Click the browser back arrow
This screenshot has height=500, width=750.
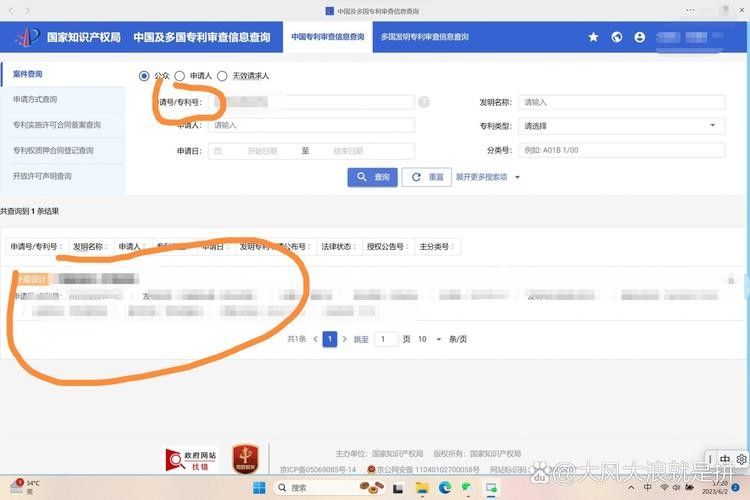11,11
